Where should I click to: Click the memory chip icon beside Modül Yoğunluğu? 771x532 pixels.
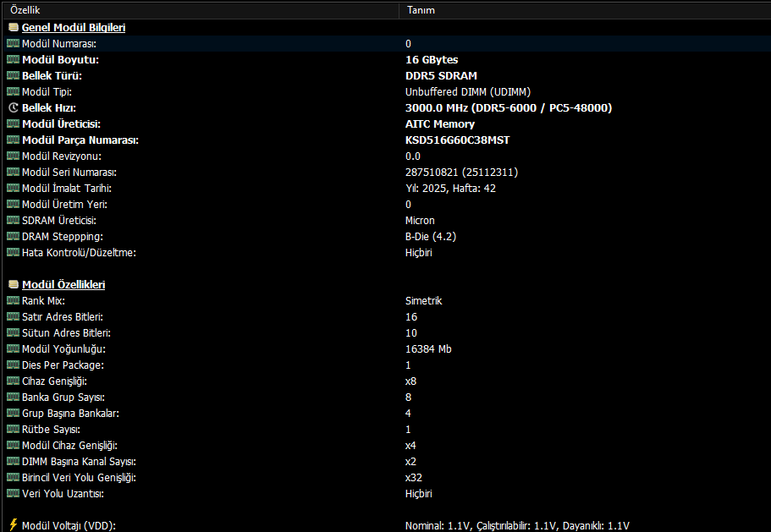14,348
